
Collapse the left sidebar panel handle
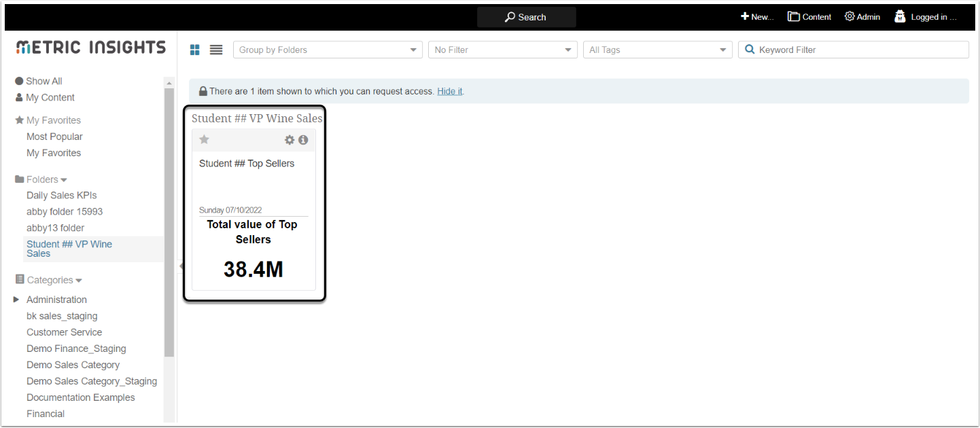pyautogui.click(x=181, y=266)
